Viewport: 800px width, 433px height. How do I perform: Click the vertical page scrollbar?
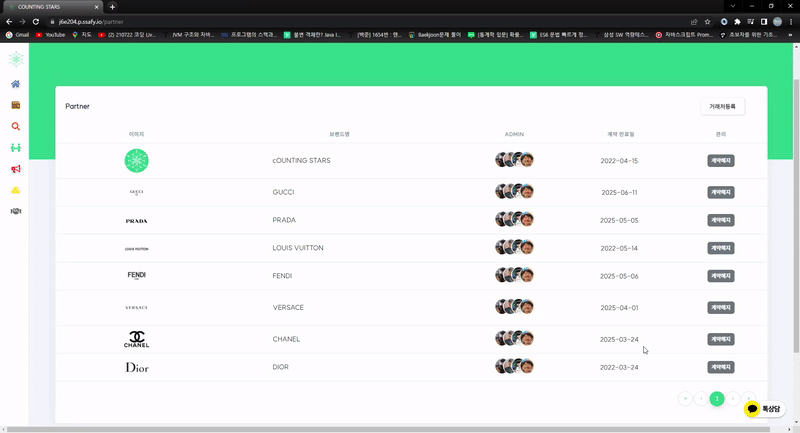[796, 214]
